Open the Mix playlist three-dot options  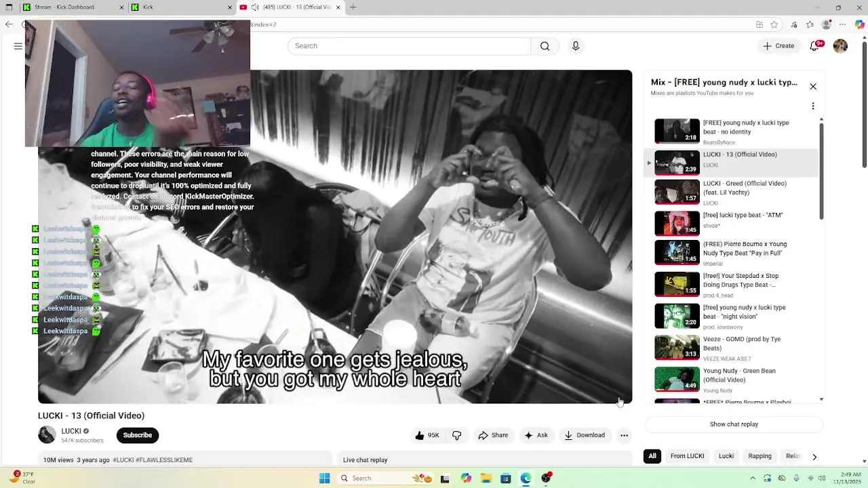click(813, 106)
